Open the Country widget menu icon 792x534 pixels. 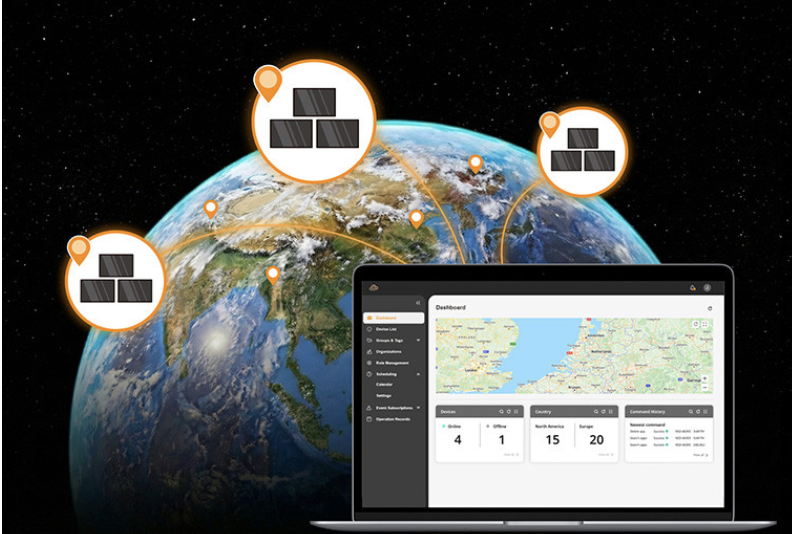pyautogui.click(x=611, y=412)
